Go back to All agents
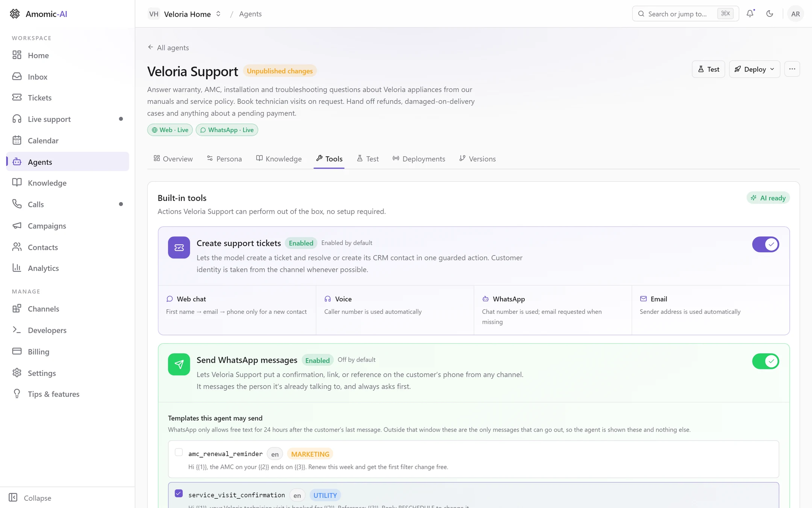The height and width of the screenshot is (508, 812). click(x=168, y=48)
